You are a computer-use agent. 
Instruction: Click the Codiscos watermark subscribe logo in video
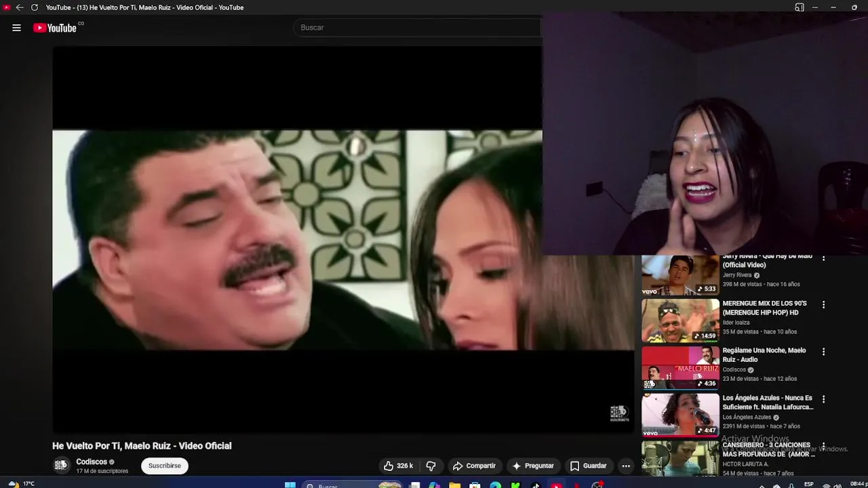619,413
